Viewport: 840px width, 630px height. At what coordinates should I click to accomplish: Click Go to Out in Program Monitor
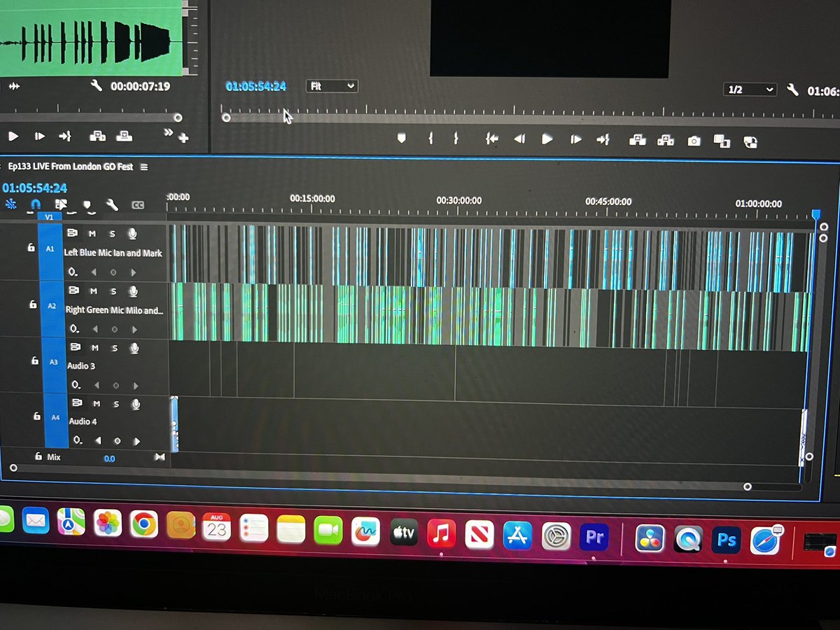coord(603,140)
